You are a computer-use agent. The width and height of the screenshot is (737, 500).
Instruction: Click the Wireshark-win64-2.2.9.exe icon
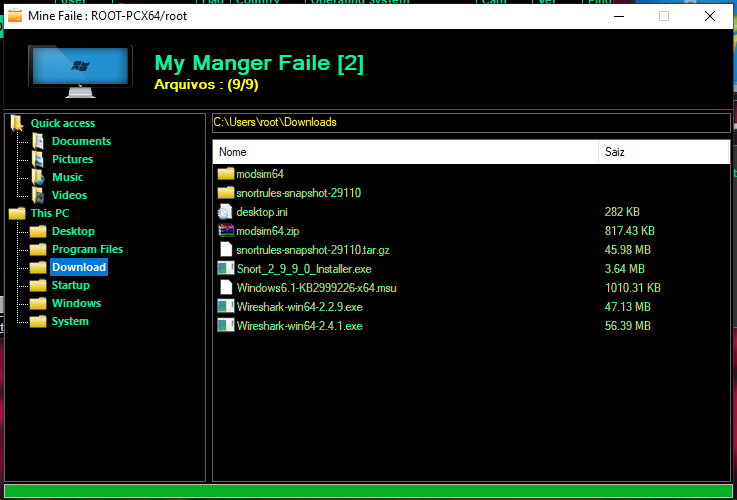225,307
